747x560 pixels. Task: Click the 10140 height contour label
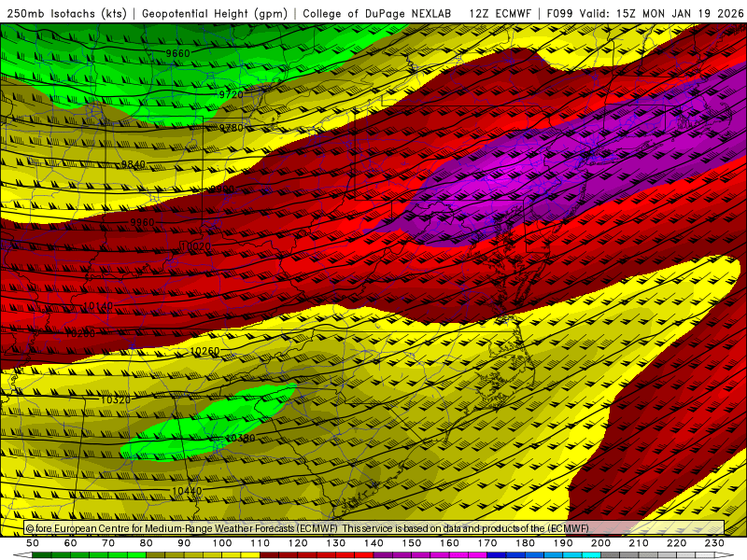click(98, 306)
